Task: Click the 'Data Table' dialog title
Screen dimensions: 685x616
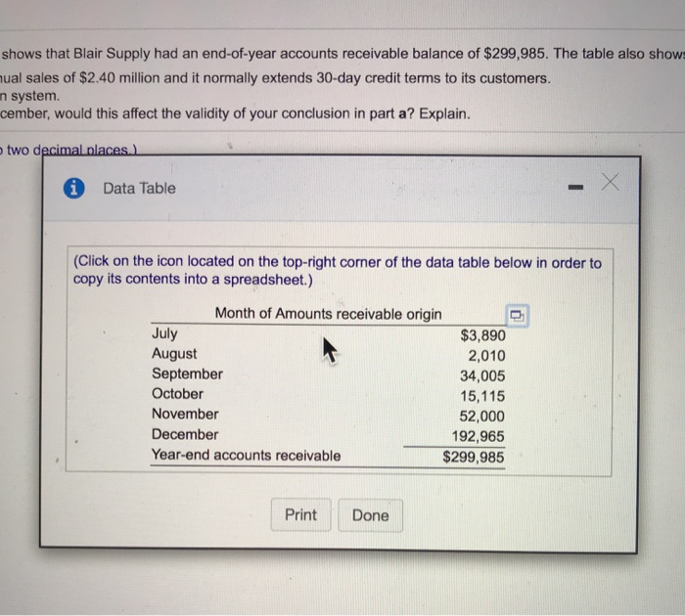Action: click(139, 188)
